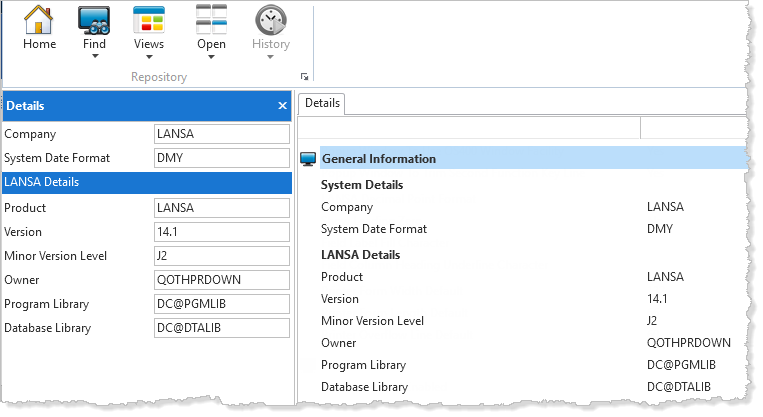Select the General Information monitor icon
Viewport: 763px width, 417px height.
tap(308, 159)
